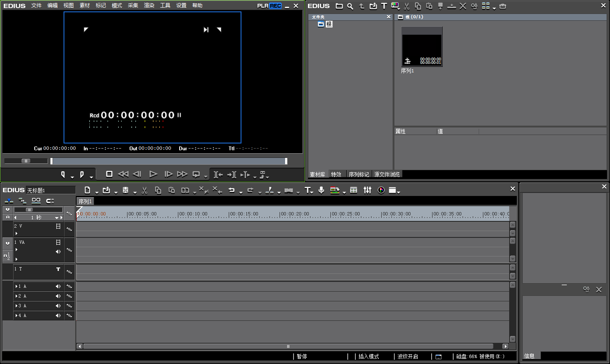Open the timeline scale '1 秒' dropdown

click(56, 218)
